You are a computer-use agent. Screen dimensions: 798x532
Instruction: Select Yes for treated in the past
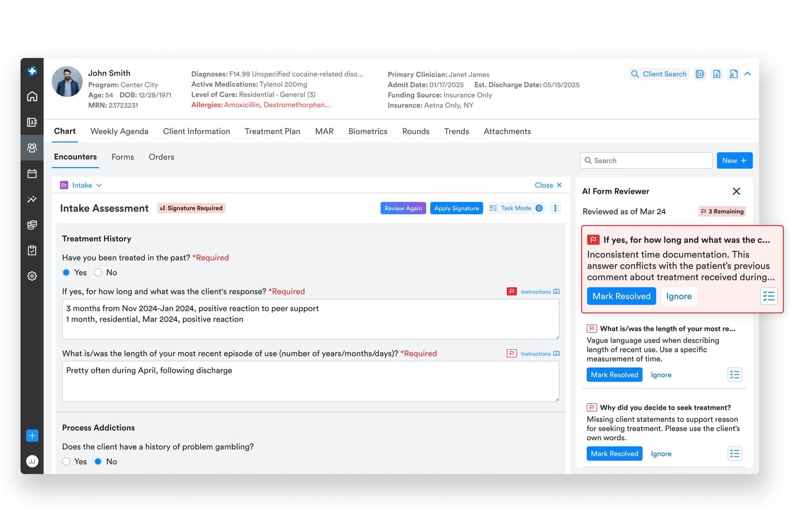[x=66, y=273]
